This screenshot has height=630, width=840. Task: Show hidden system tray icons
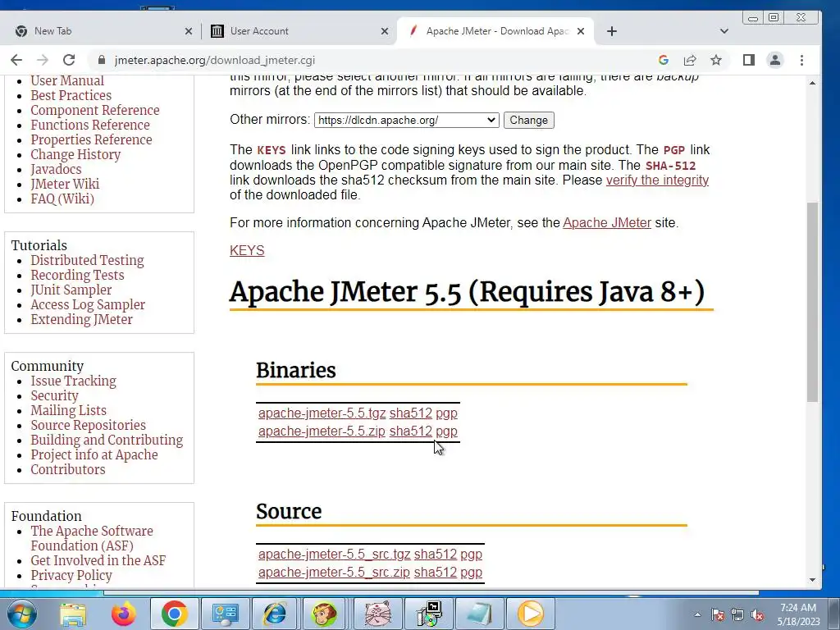click(697, 615)
